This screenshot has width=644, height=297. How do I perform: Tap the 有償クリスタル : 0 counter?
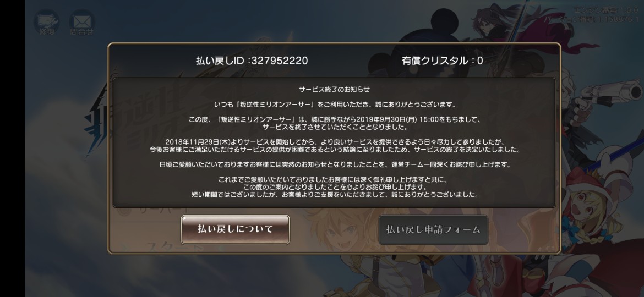[x=443, y=61]
